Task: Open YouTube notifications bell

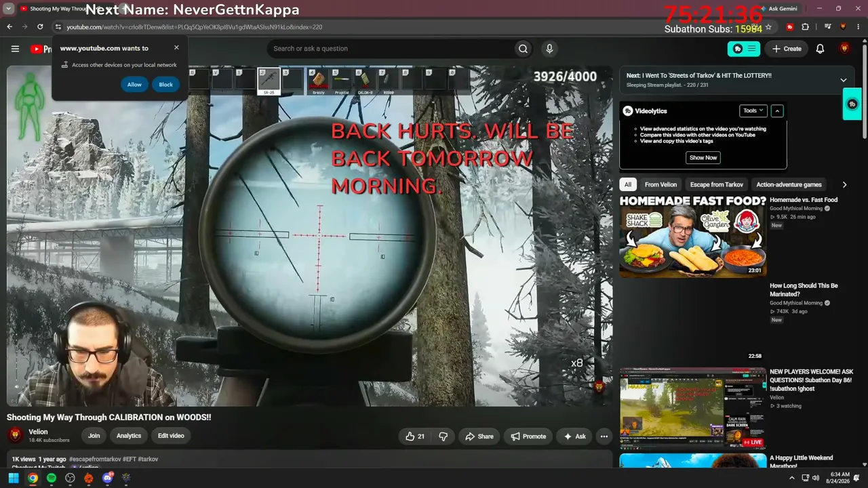Action: [x=820, y=49]
